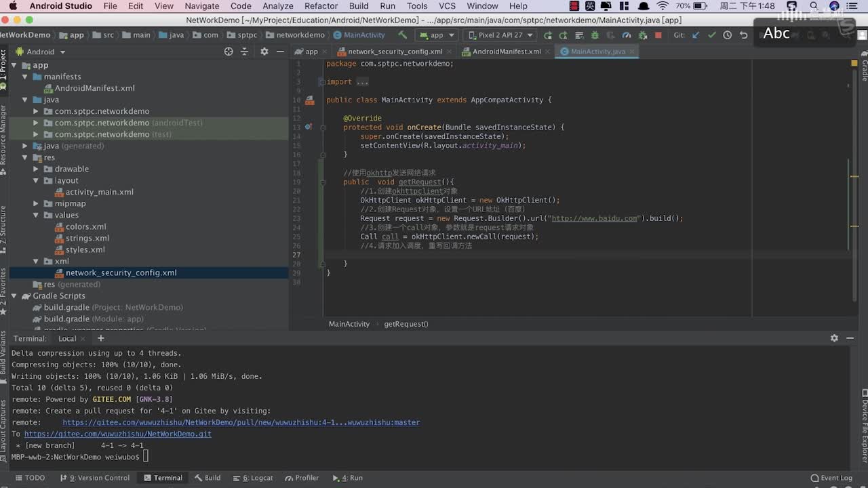Screen dimensions: 868x488
Task: Click the getRequest() breadcrumb below editor
Action: tap(406, 324)
